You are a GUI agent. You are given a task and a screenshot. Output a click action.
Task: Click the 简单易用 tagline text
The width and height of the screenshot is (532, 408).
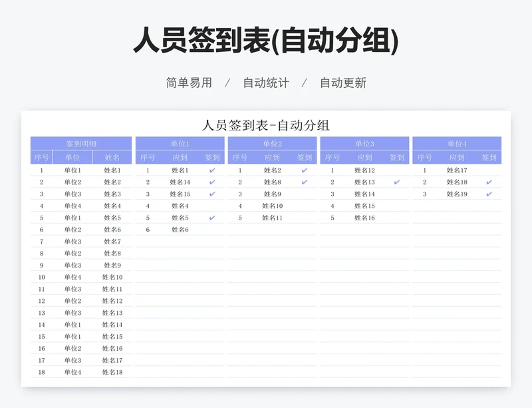pyautogui.click(x=189, y=83)
